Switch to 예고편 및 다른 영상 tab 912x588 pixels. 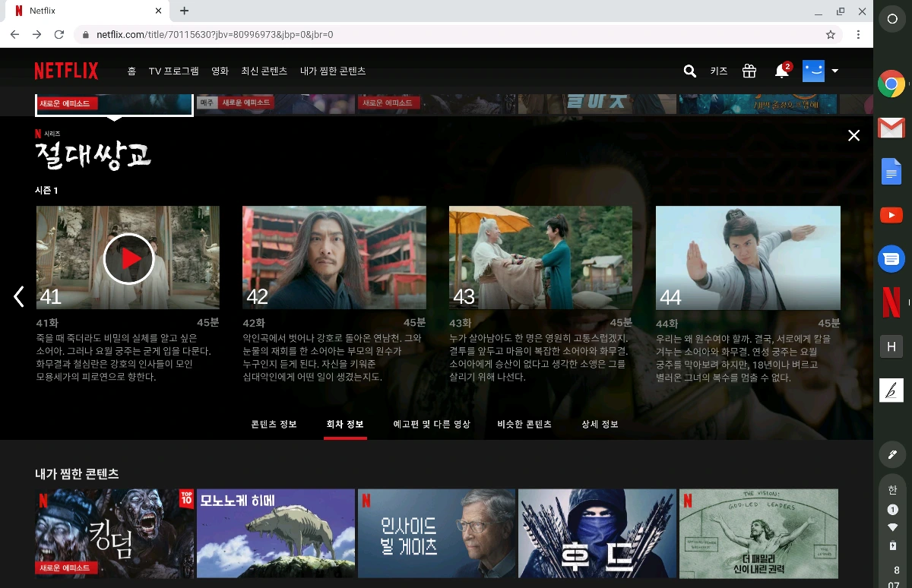[432, 424]
